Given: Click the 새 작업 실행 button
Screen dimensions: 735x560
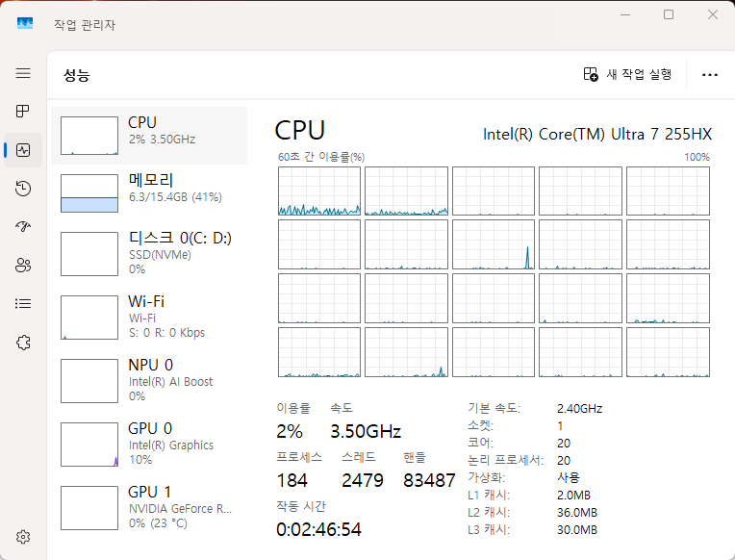Looking at the screenshot, I should click(x=627, y=74).
